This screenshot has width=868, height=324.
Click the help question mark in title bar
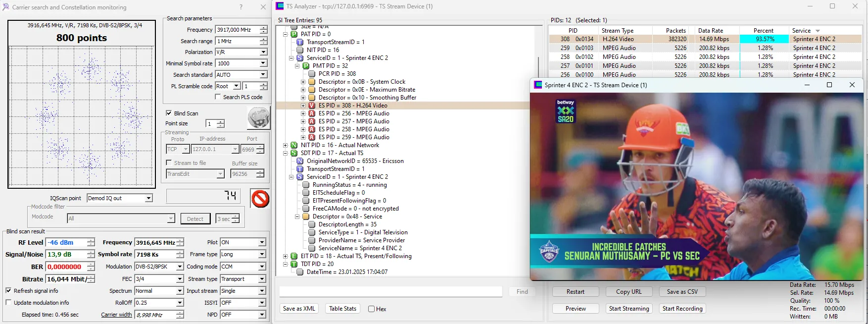click(241, 7)
